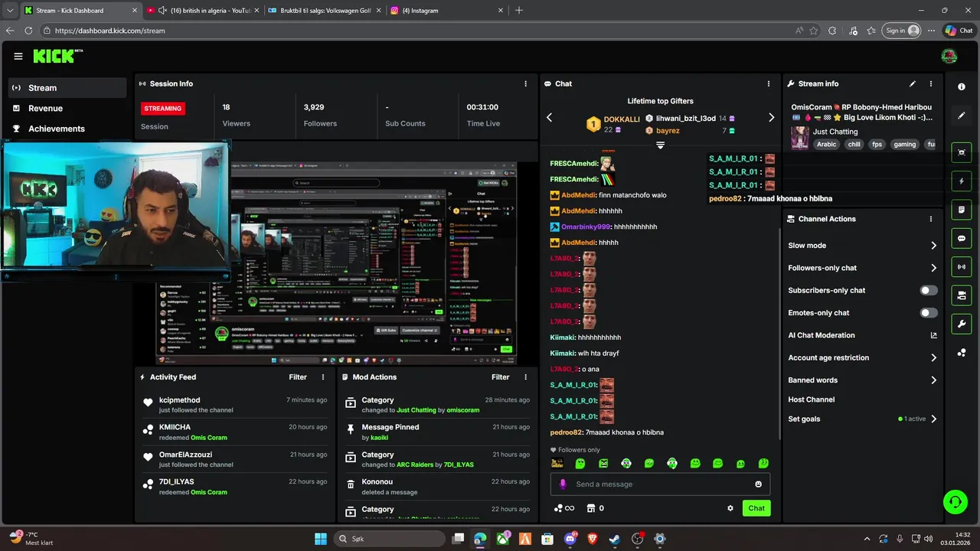Select the Godfather emote in quick row
The image size is (980, 551).
(x=557, y=463)
